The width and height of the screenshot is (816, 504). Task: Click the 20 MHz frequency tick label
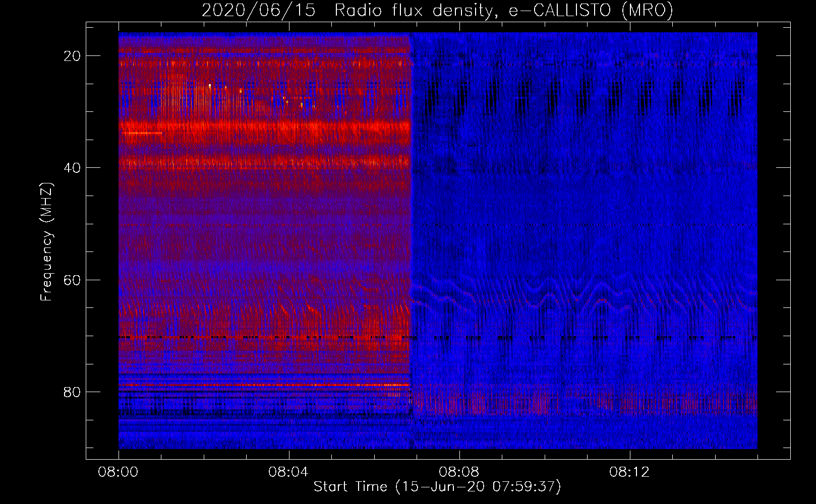pyautogui.click(x=72, y=56)
